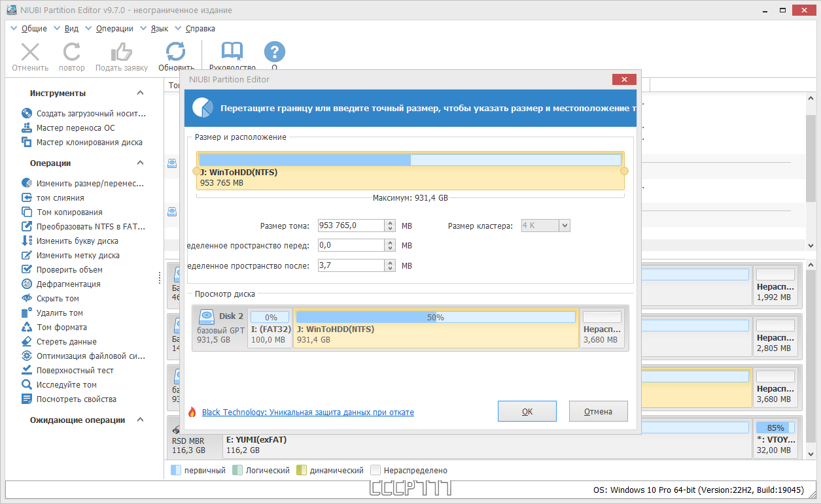Collapse the Операции section chevron
The image size is (821, 504).
pyautogui.click(x=141, y=163)
